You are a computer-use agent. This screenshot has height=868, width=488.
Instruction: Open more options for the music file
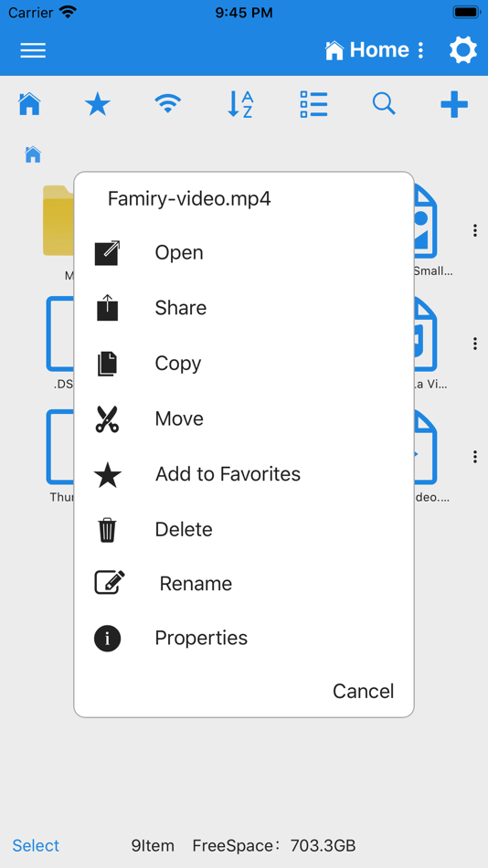point(474,344)
